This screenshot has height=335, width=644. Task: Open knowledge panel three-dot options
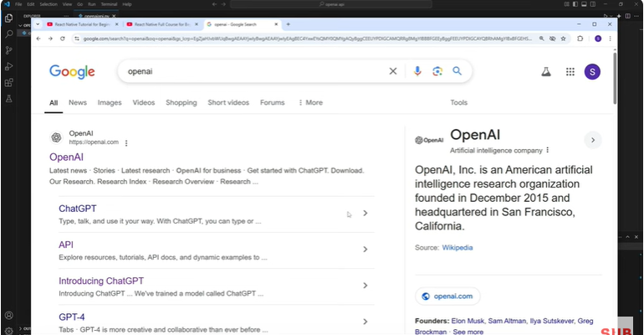548,151
